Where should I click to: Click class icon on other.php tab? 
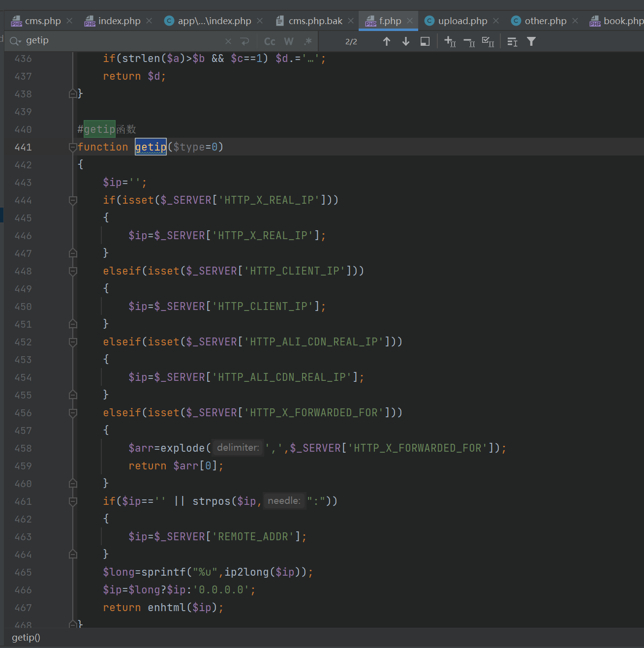[516, 21]
